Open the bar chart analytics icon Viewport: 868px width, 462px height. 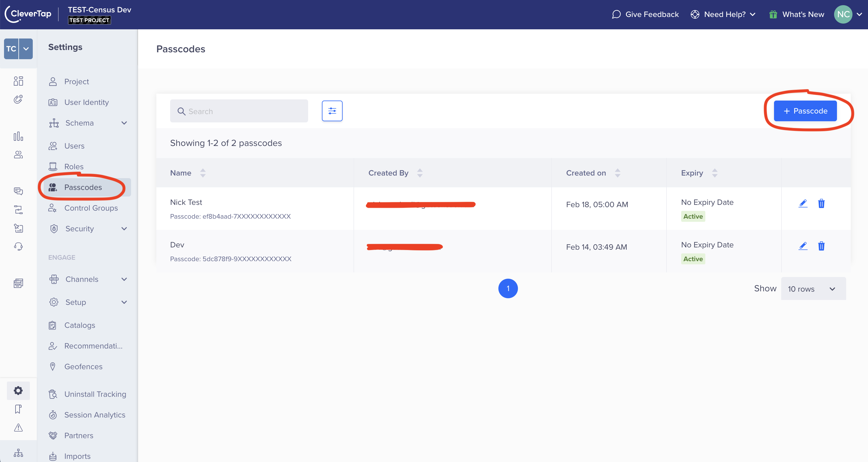[x=18, y=136]
